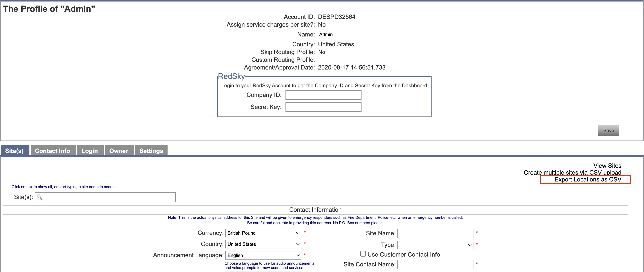Click the Site Name input field
644x272 pixels.
click(x=435, y=233)
